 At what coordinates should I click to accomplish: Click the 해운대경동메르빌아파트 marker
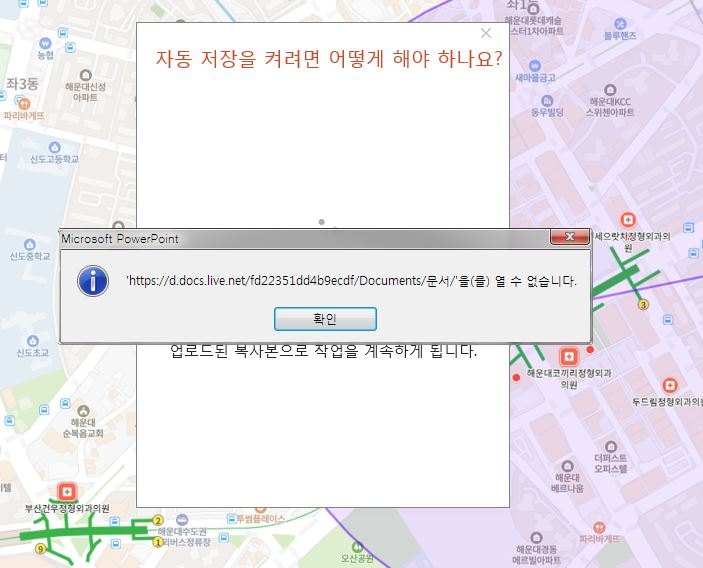536,538
